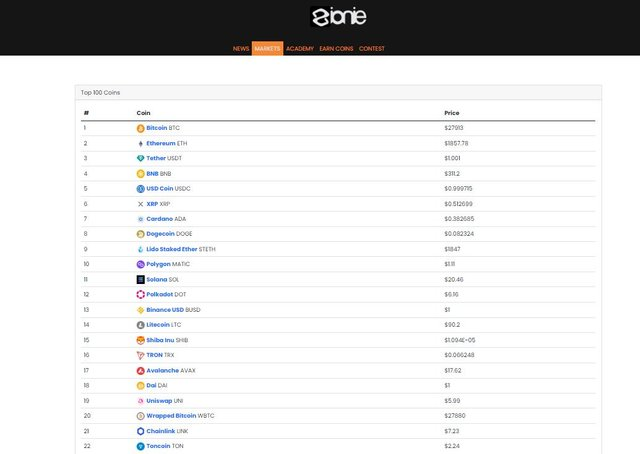Screen dimensions: 640x454
Task: Click the Litecoin coin icon
Action: click(140, 325)
